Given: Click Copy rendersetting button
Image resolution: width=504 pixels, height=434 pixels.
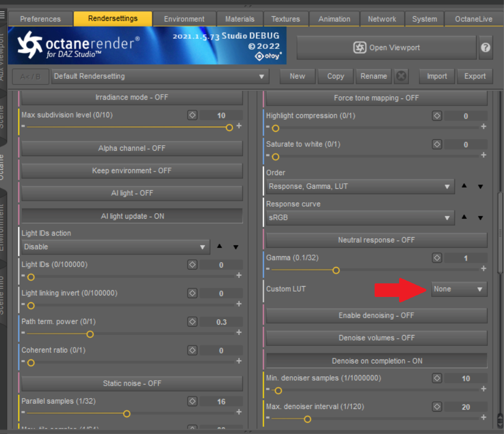Looking at the screenshot, I should (x=335, y=77).
